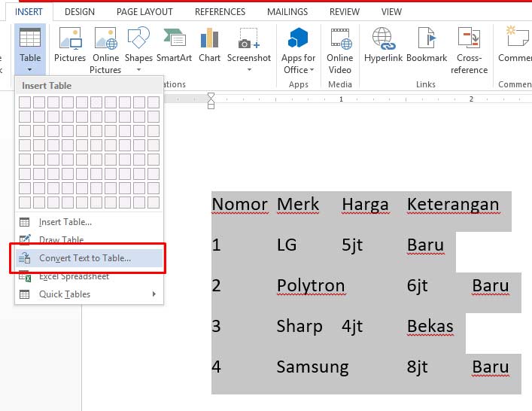The image size is (532, 411).
Task: Click the word Harga in document
Action: point(365,205)
